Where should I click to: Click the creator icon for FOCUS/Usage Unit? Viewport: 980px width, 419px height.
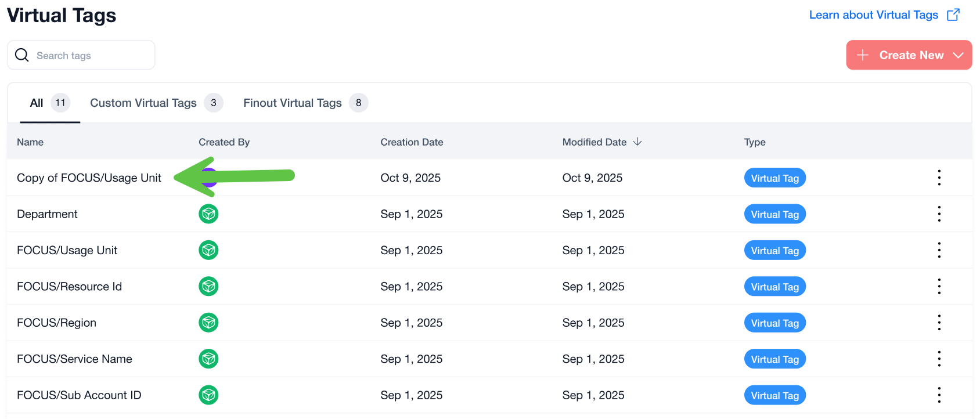pyautogui.click(x=208, y=250)
